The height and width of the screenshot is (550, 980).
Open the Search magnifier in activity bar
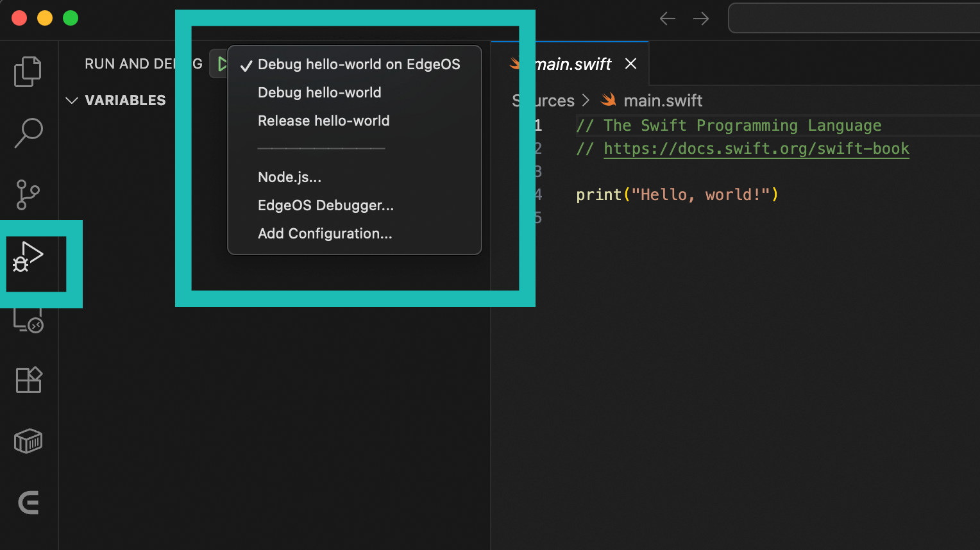(x=28, y=133)
